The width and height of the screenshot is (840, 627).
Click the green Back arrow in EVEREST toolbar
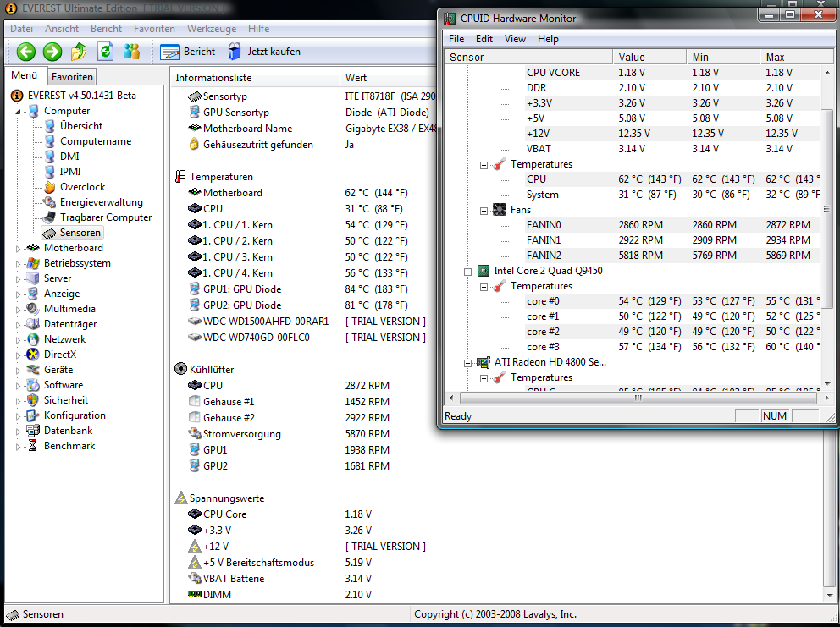point(25,52)
